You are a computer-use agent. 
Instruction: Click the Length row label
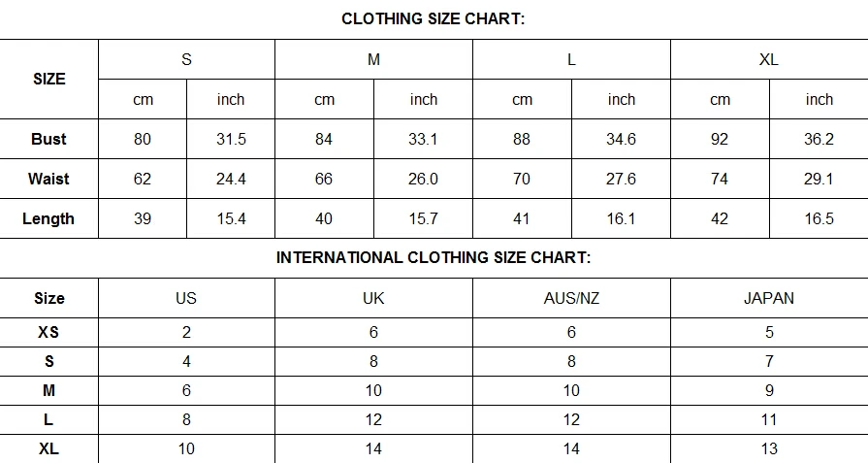48,218
